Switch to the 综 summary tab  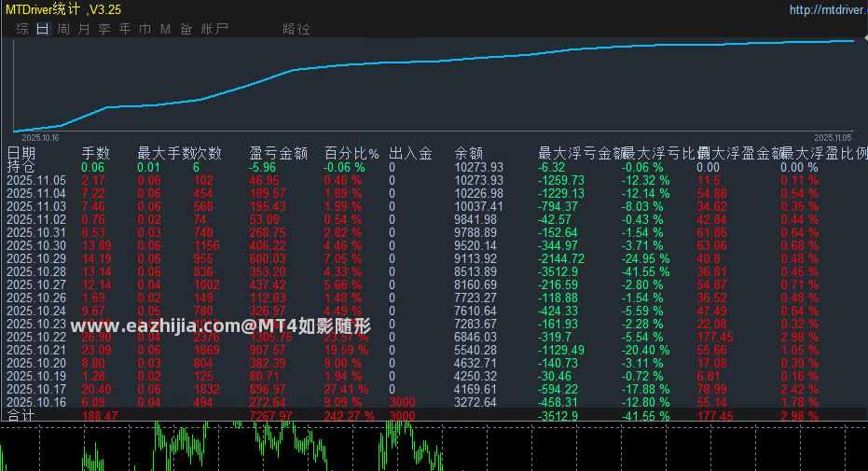click(x=22, y=29)
